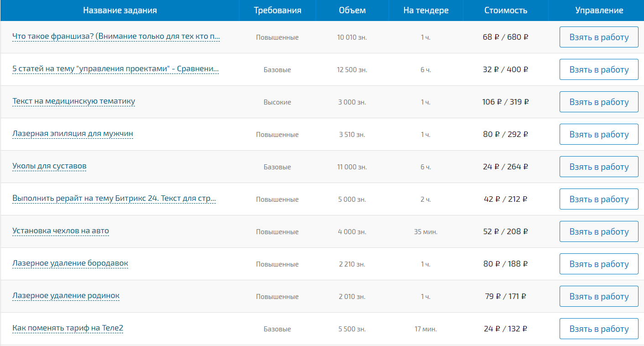Screen dimensions: 644x346
Task: Take the franchise task (68 ₽ / 680 ₽) into work
Action: point(598,37)
